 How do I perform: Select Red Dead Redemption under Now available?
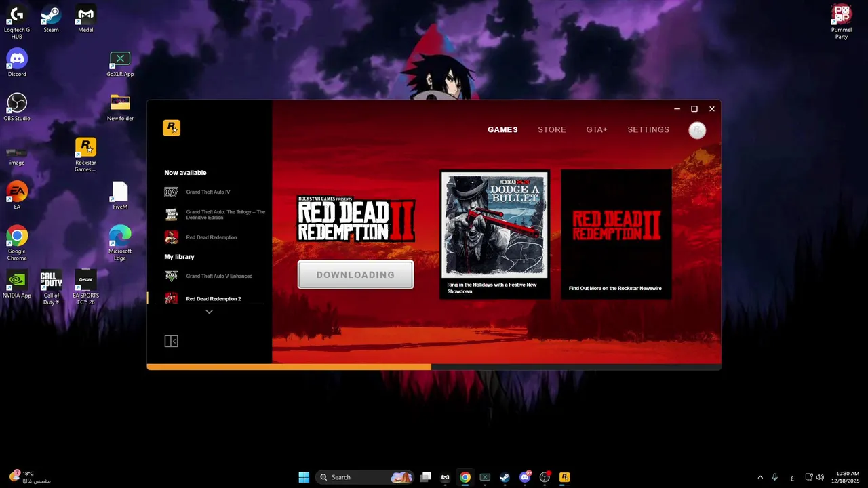[212, 237]
